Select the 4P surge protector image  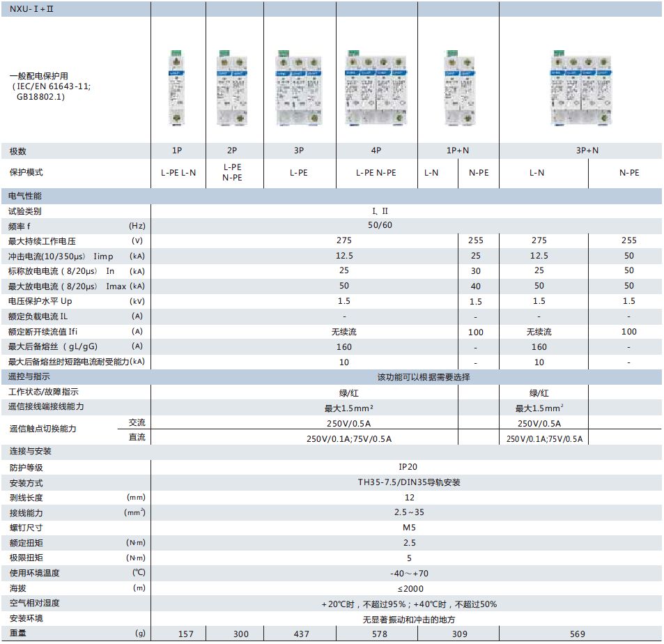point(376,88)
